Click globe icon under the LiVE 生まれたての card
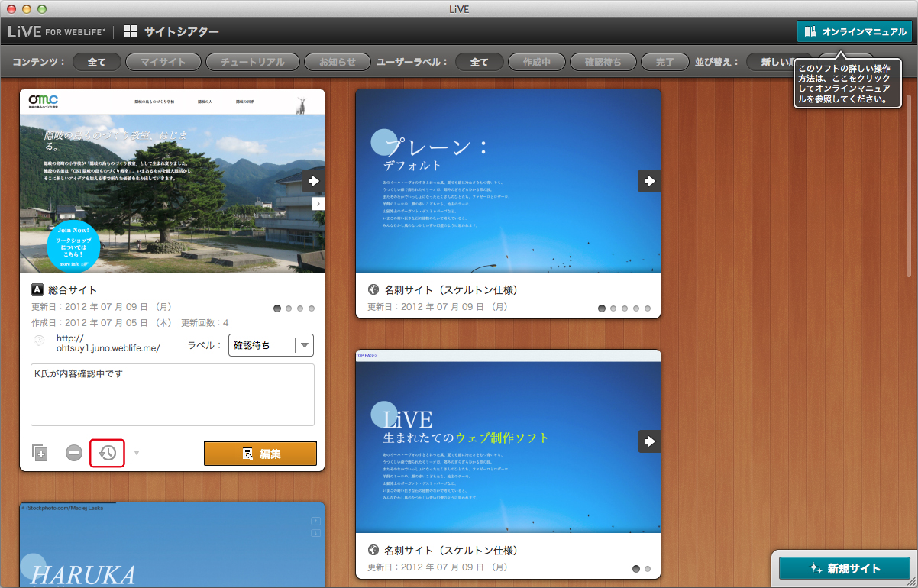Screen dimensions: 918x588 point(373,550)
